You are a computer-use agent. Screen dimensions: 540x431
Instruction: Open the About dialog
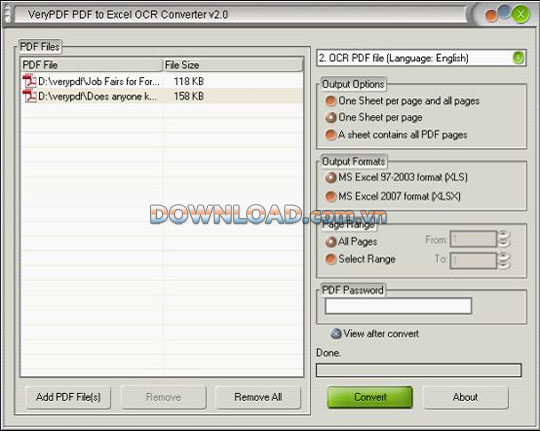(x=465, y=397)
